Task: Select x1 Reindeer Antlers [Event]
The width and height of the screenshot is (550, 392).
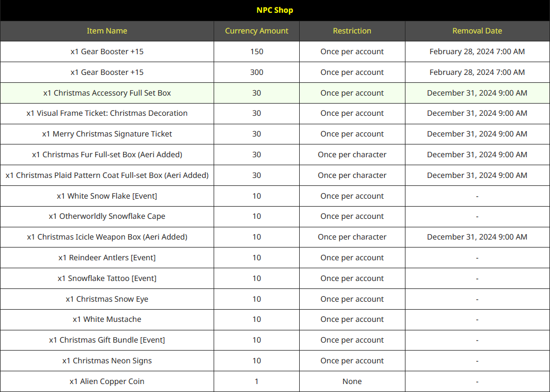Action: [x=107, y=258]
